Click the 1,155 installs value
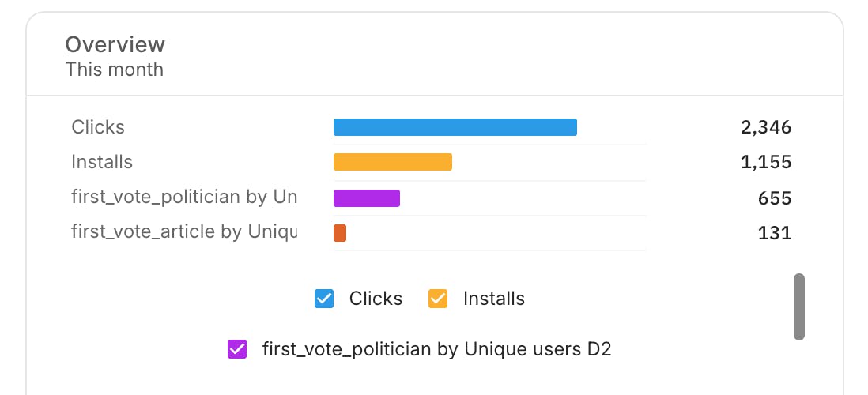 point(766,163)
